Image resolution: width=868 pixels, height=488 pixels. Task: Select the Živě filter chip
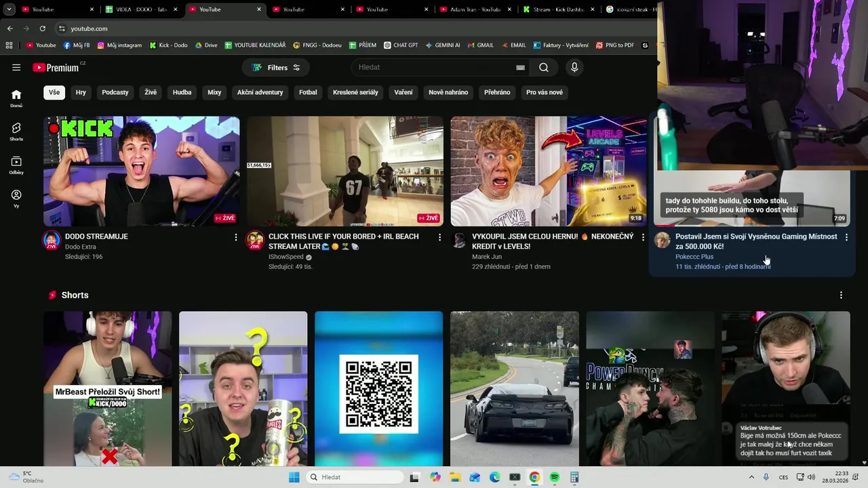pos(151,92)
